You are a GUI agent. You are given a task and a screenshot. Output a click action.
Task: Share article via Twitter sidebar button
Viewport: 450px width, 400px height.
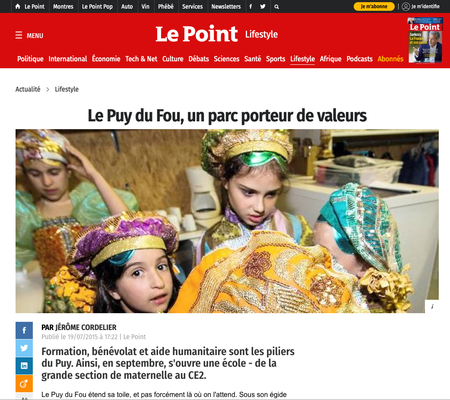point(24,348)
